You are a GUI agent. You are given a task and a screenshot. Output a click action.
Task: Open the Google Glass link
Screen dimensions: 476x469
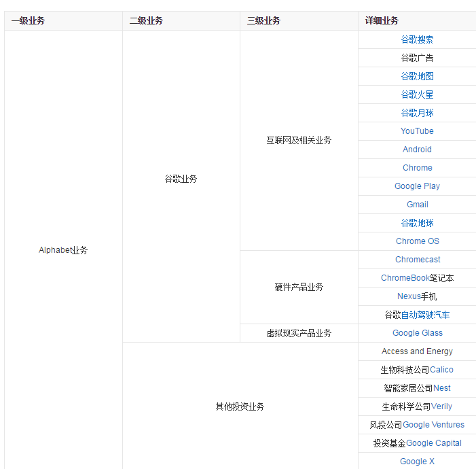click(x=417, y=333)
